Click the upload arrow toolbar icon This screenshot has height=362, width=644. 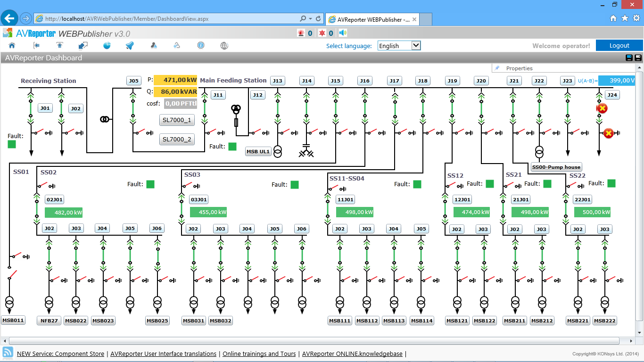[x=59, y=46]
